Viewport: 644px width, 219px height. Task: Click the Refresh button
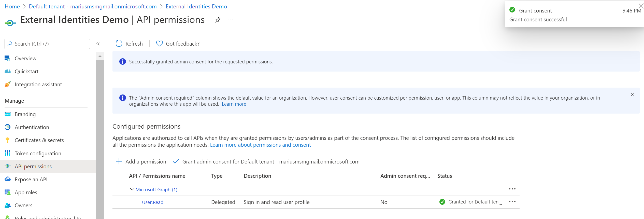click(129, 44)
